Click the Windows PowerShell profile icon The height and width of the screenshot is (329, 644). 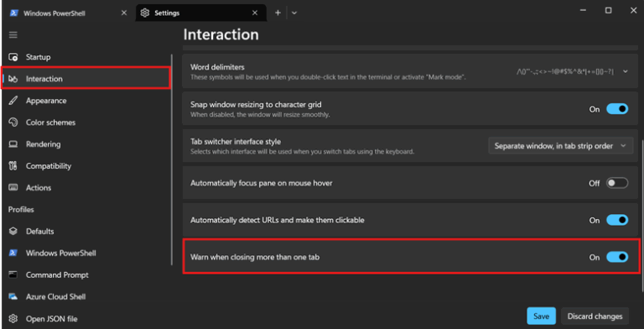pos(13,253)
